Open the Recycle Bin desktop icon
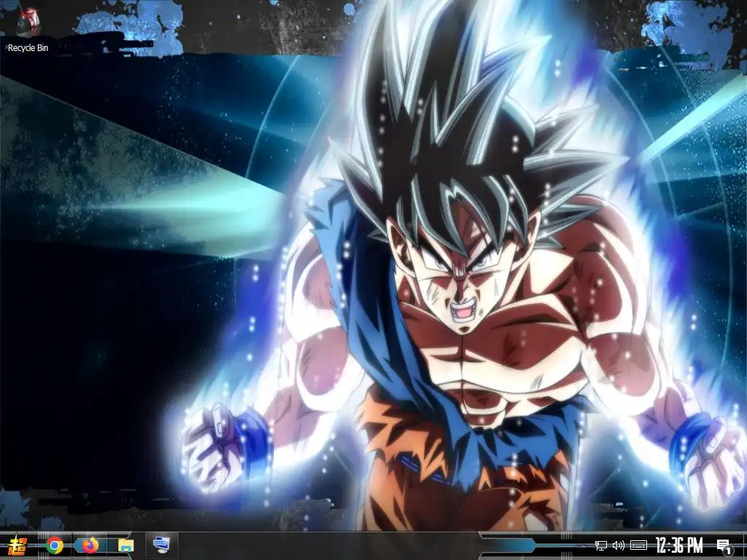 [x=28, y=31]
